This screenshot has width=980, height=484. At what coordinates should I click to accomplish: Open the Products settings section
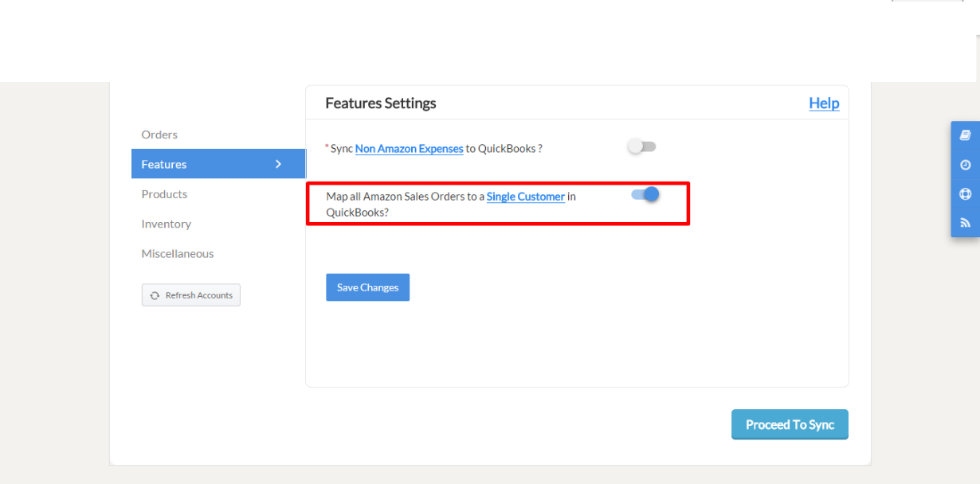[x=164, y=194]
